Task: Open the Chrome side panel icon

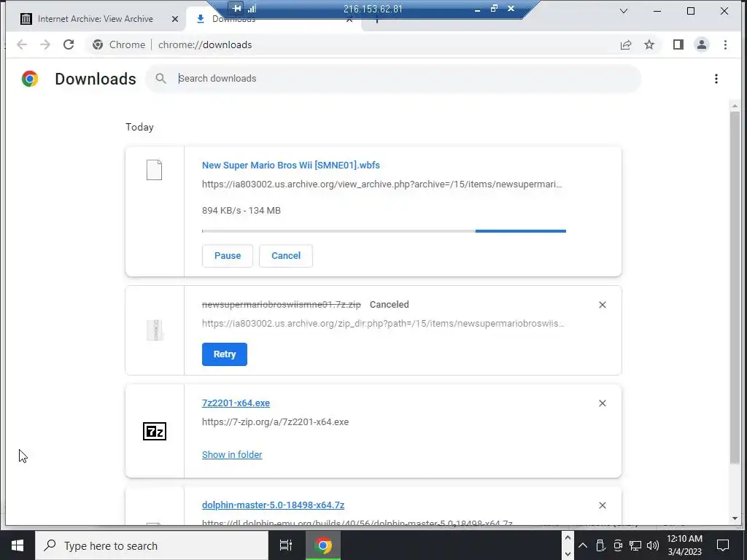Action: coord(678,44)
